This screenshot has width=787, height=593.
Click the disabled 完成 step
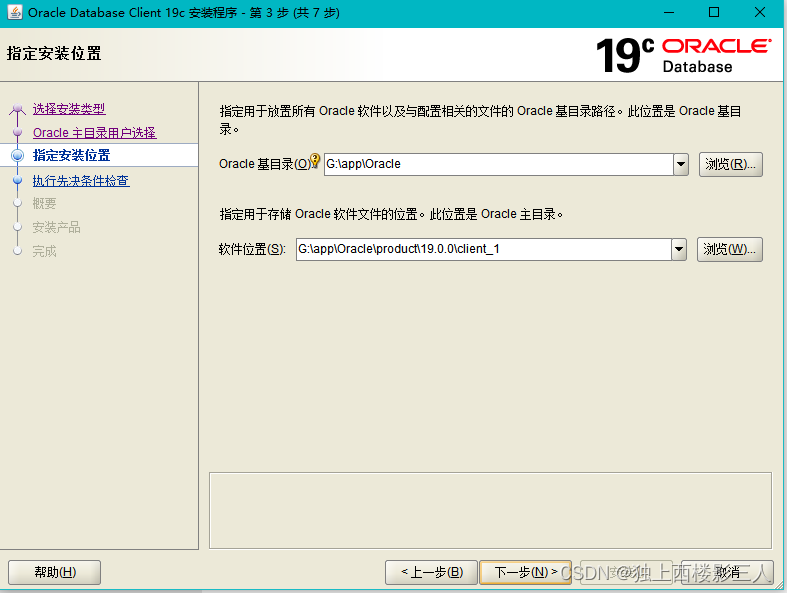[x=44, y=251]
